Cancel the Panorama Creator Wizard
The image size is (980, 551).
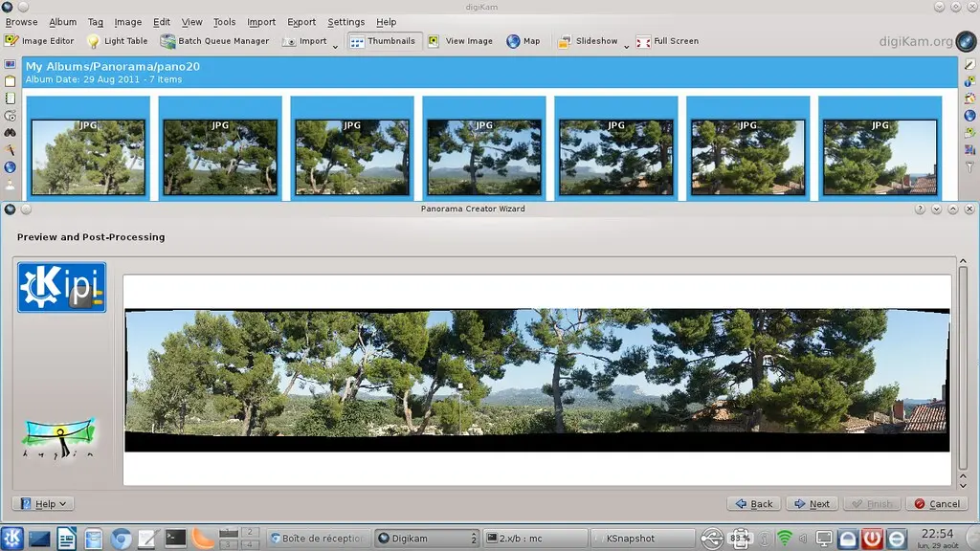pos(935,503)
